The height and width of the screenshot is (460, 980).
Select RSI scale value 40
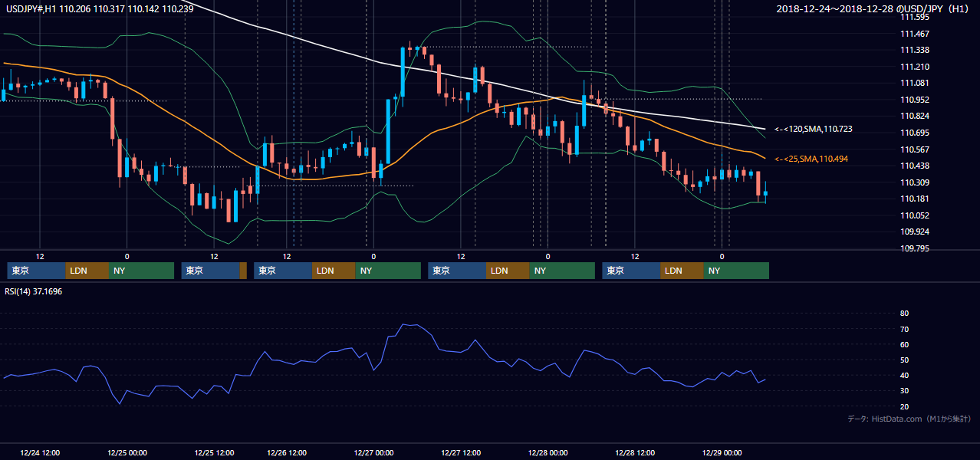click(904, 375)
